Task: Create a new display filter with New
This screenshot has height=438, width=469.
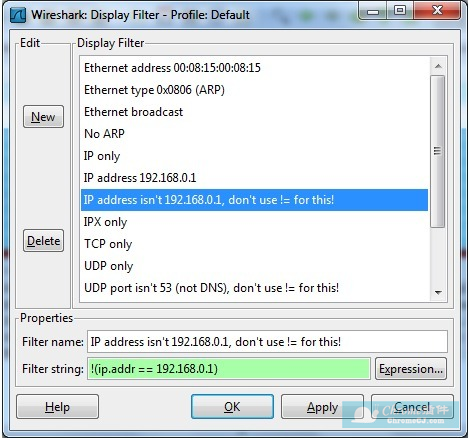Action: [x=43, y=117]
